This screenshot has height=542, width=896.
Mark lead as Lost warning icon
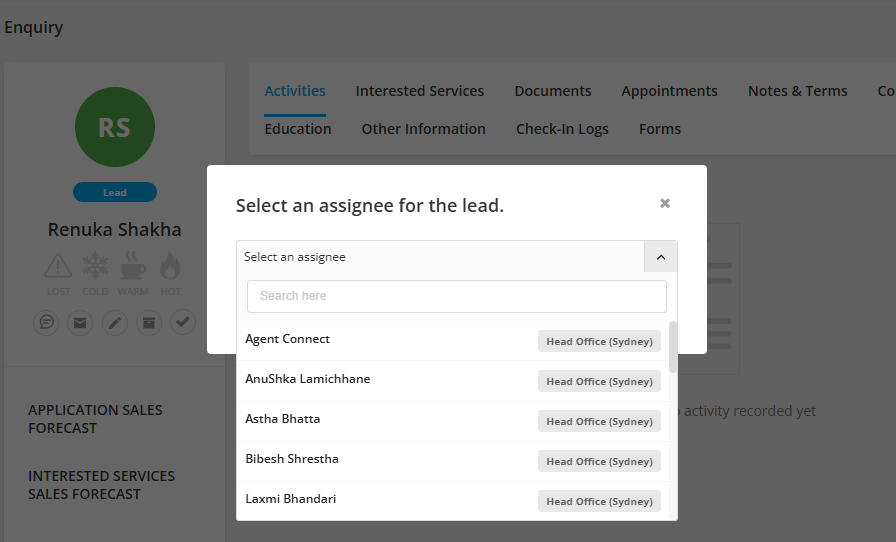click(58, 267)
